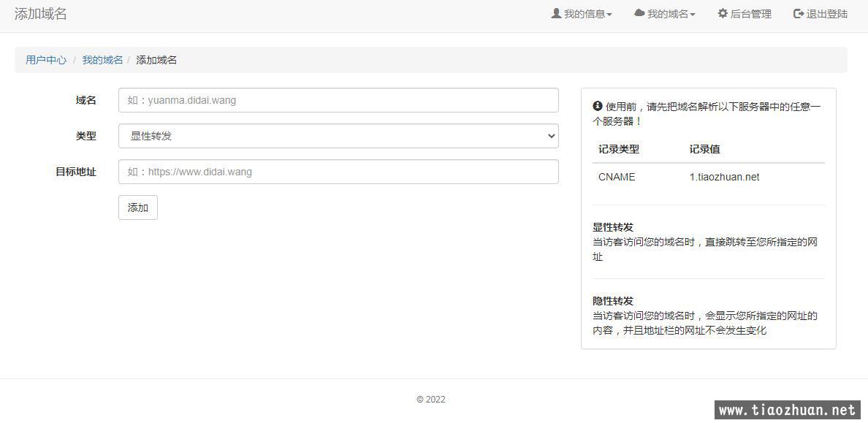The width and height of the screenshot is (868, 423).
Task: Click the 1.tiaozhuan.net record value
Action: 724,178
